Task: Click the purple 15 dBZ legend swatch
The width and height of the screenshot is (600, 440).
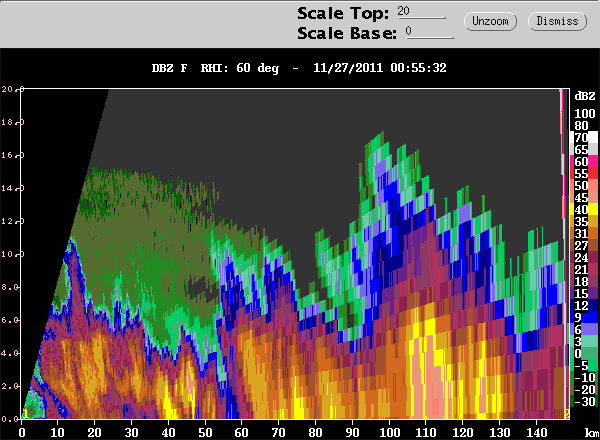Action: (x=584, y=293)
